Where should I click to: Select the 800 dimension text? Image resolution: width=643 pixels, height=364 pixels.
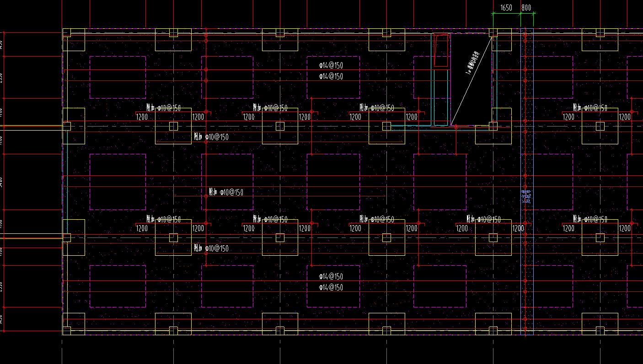click(x=526, y=8)
